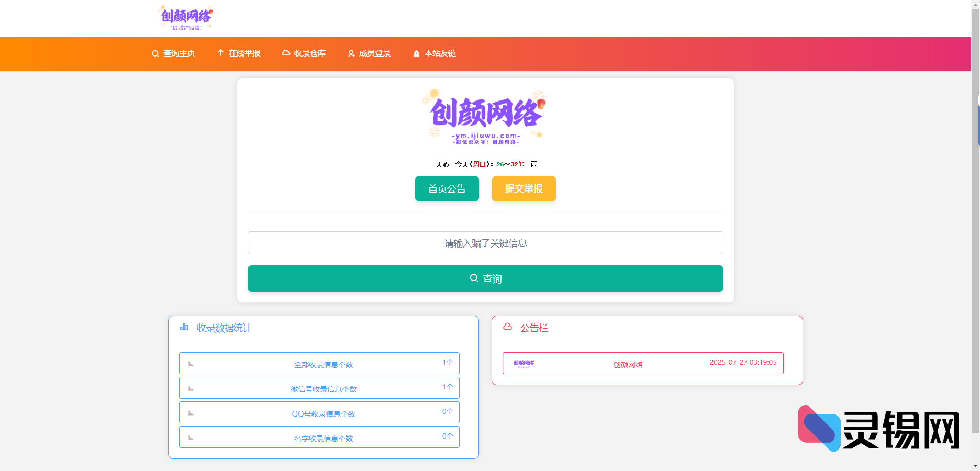Screen dimensions: 980x471
Task: Click the search icon beside 查询主页
Action: (x=155, y=54)
